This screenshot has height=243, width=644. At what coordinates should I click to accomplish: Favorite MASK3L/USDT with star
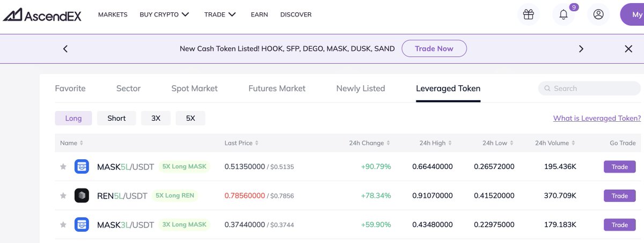[63, 225]
